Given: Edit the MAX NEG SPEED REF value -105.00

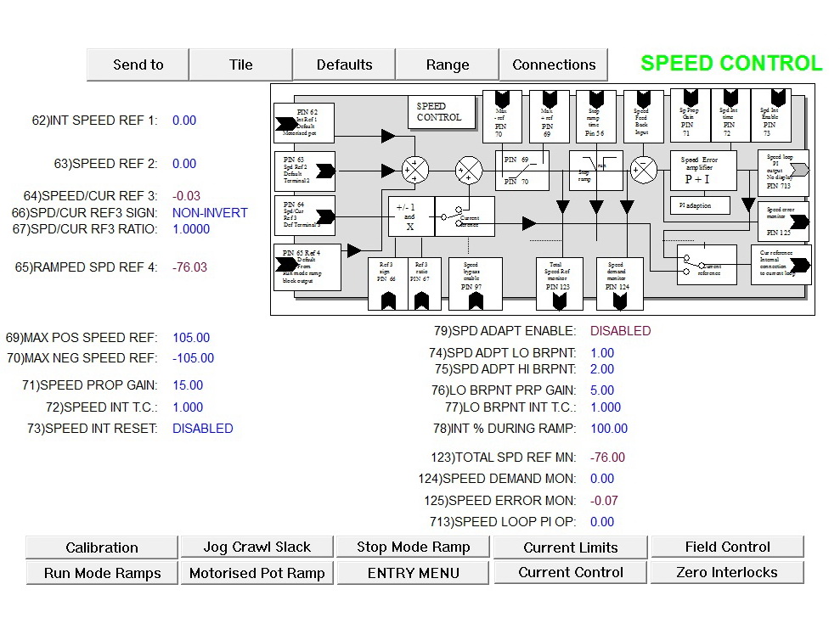Looking at the screenshot, I should (193, 358).
